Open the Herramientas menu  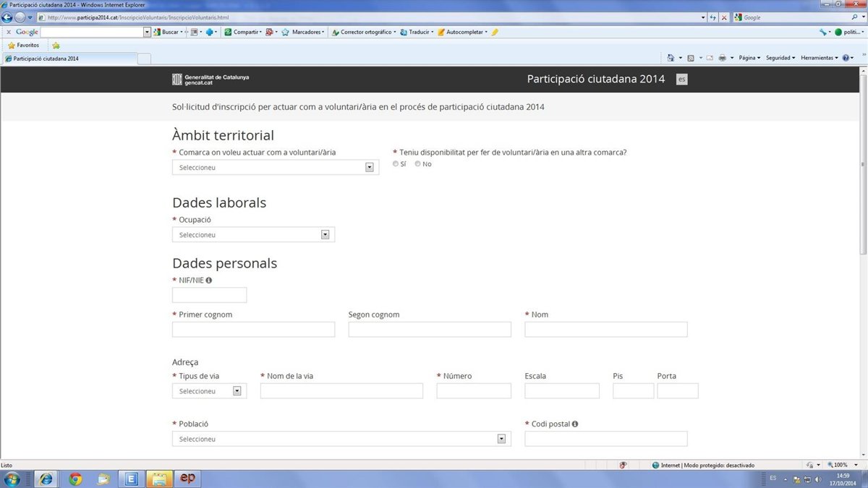819,58
